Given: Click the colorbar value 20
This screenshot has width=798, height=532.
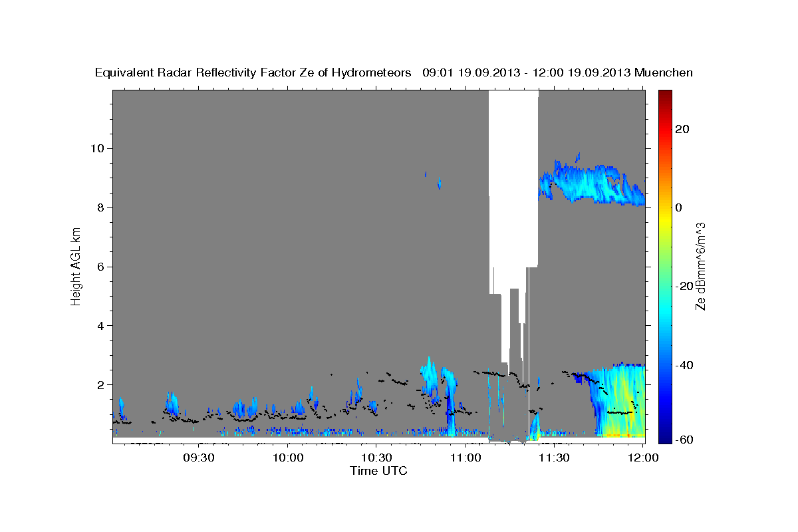Looking at the screenshot, I should coord(682,129).
